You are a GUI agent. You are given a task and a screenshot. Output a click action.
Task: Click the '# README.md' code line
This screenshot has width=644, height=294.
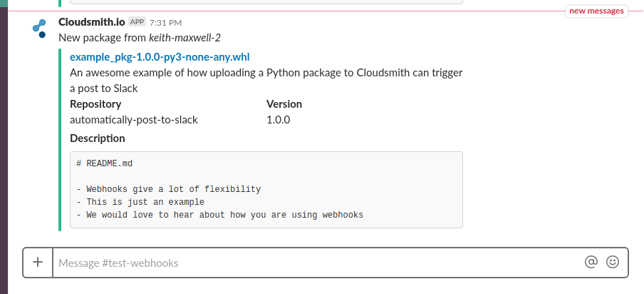tap(104, 163)
